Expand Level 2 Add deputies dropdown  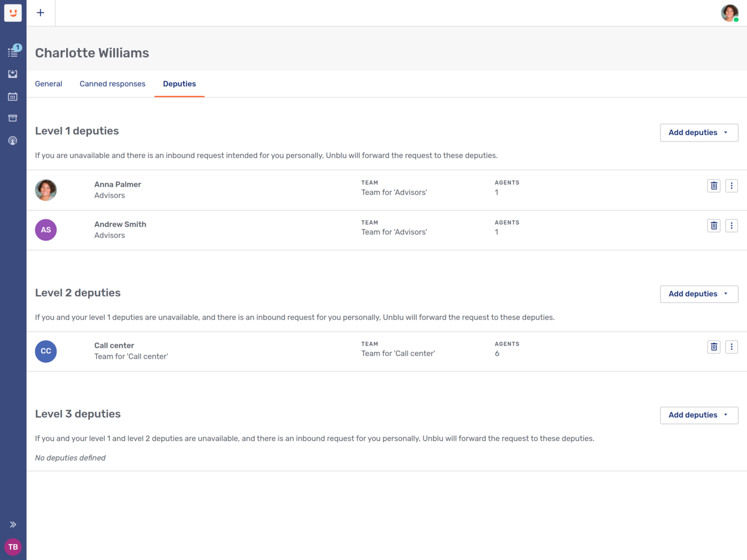698,294
